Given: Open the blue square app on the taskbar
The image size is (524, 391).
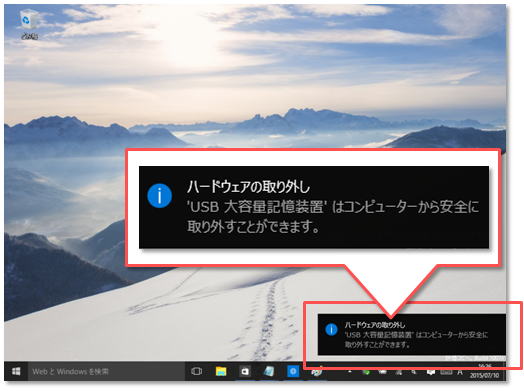Looking at the screenshot, I should coord(293,371).
